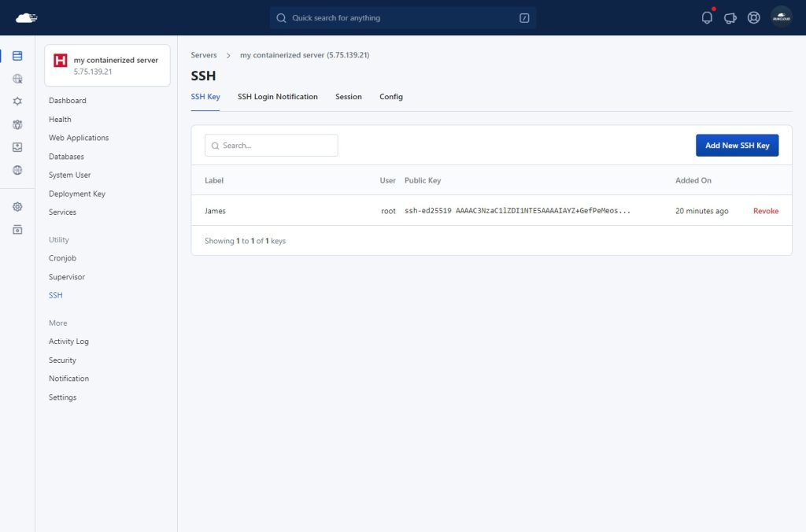The height and width of the screenshot is (532, 806).
Task: Open the globe web applications rail icon
Action: (x=17, y=79)
